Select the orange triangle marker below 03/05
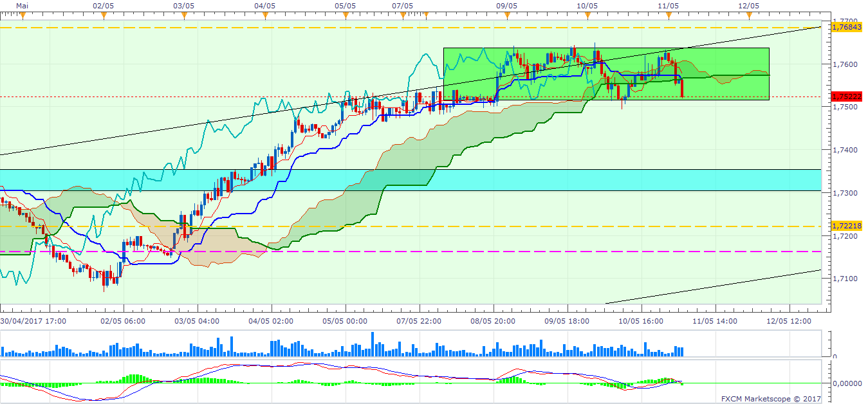 pyautogui.click(x=184, y=16)
